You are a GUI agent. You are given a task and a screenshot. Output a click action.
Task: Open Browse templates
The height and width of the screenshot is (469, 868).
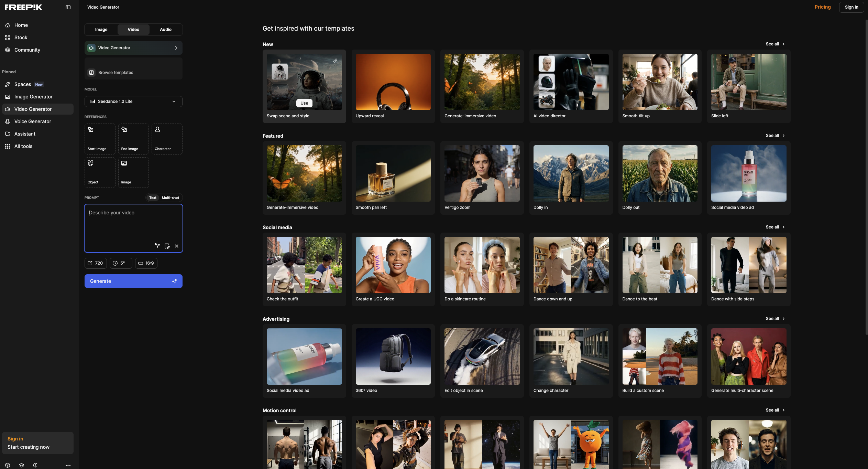pyautogui.click(x=115, y=72)
